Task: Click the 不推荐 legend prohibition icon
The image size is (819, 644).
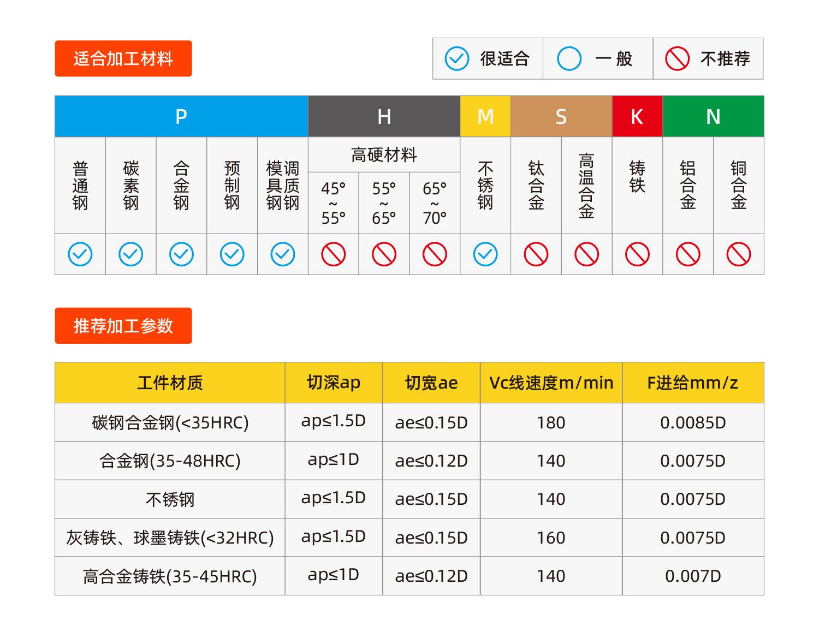Action: pos(677,58)
